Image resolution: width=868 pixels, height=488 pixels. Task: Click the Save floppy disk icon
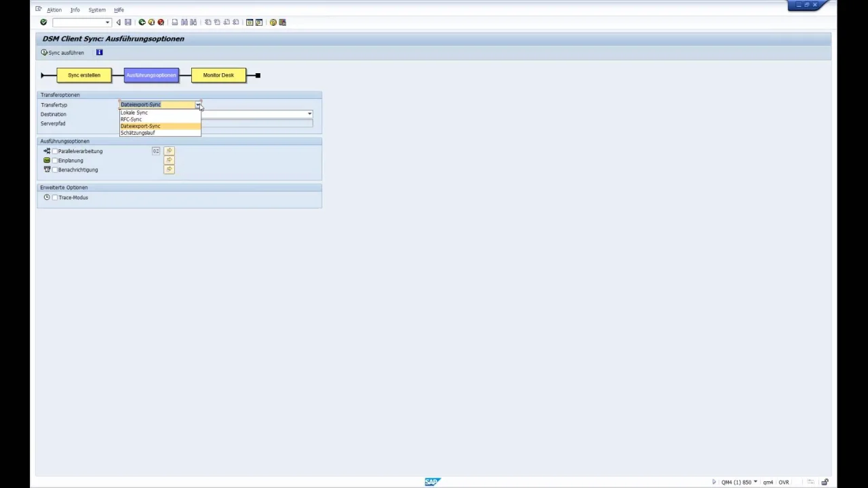(x=127, y=22)
